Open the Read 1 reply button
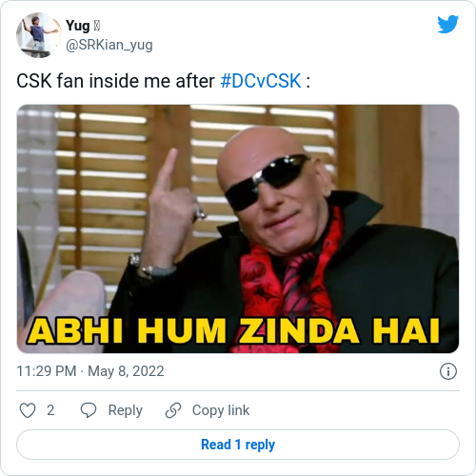Image resolution: width=476 pixels, height=476 pixels. [238, 445]
